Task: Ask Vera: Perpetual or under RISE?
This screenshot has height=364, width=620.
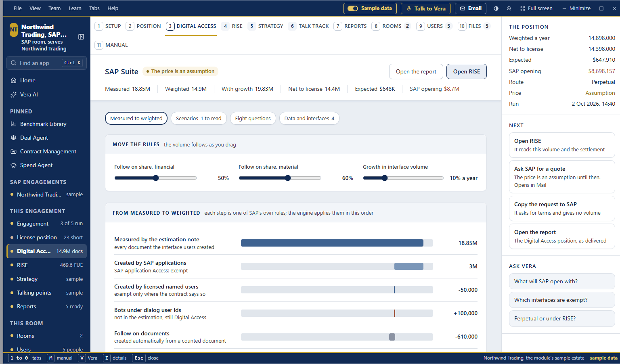Action: coord(561,318)
